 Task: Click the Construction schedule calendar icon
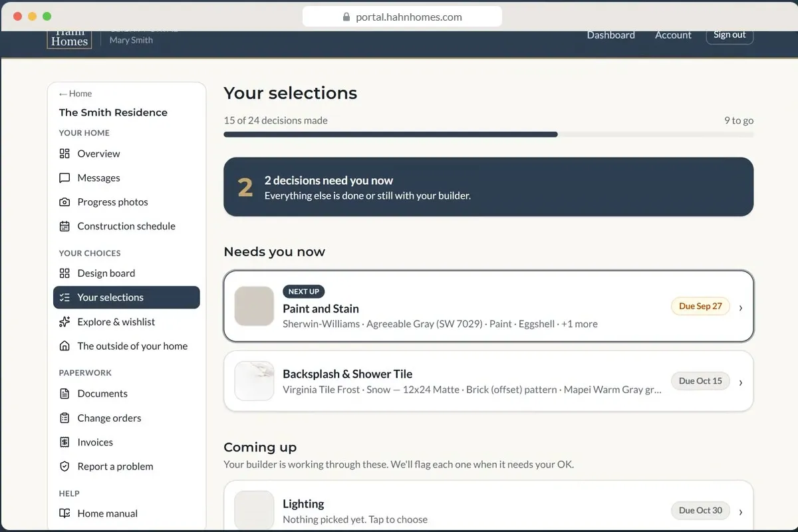(x=65, y=226)
